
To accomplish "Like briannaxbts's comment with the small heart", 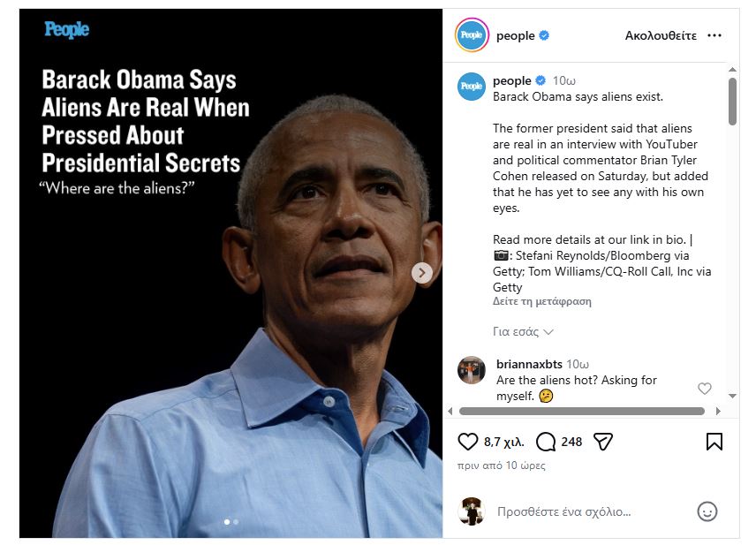I will pos(704,389).
